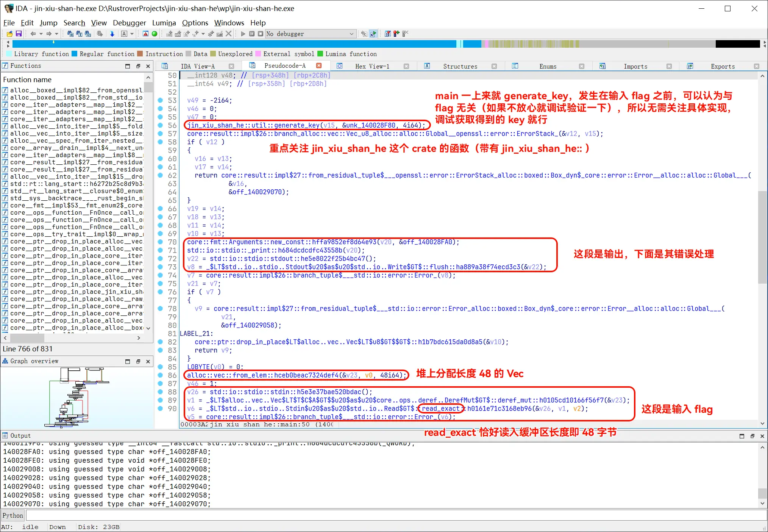Click the pause process icon

(252, 34)
